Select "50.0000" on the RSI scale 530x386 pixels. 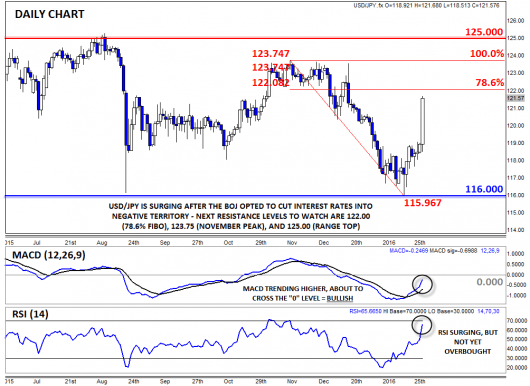click(x=517, y=339)
